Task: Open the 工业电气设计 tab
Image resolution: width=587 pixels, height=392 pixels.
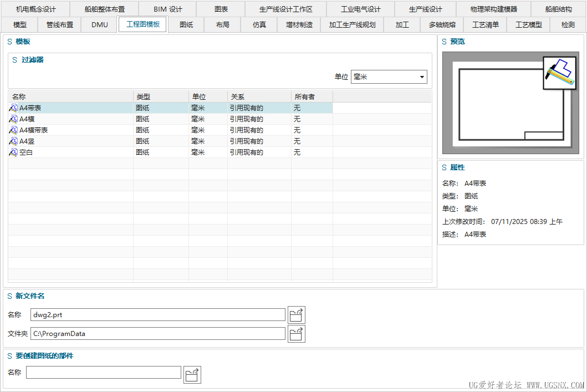Action: tap(360, 9)
